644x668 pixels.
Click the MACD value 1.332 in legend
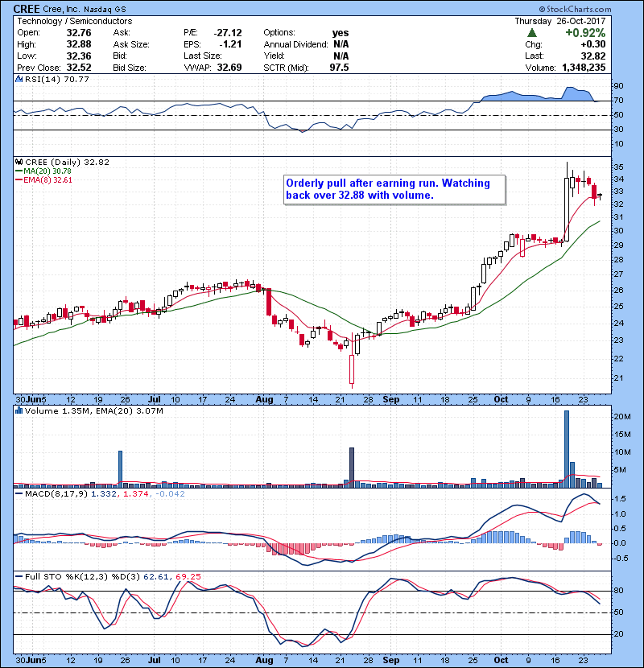tap(104, 494)
